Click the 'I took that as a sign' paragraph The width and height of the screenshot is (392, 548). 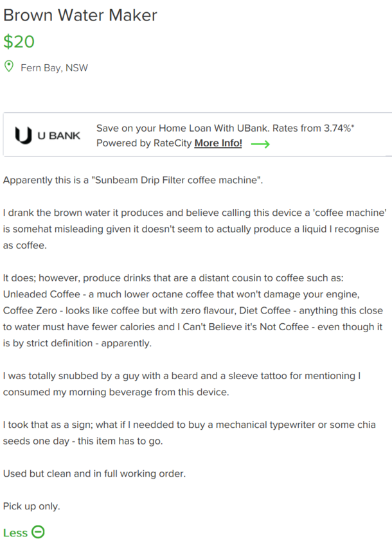click(190, 432)
